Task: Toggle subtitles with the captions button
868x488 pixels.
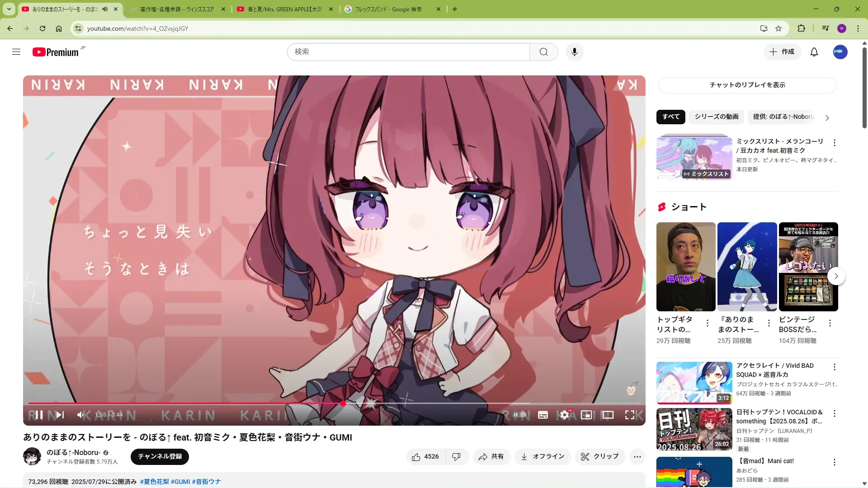Action: point(543,415)
